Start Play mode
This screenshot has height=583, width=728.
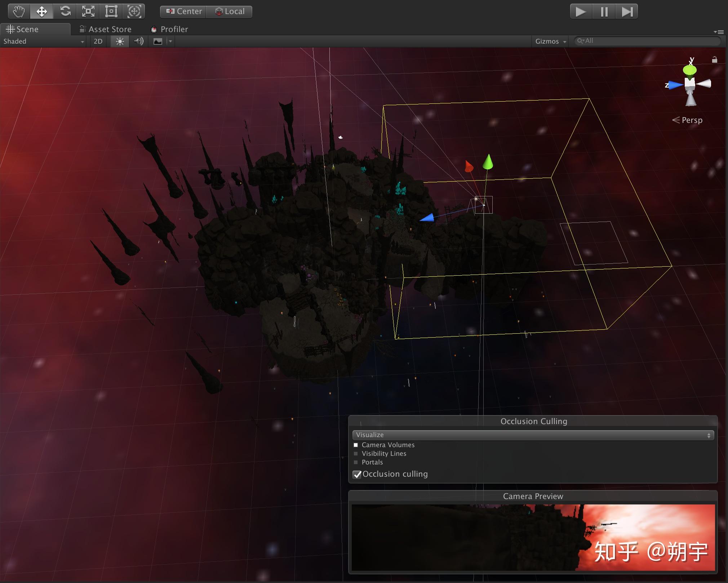581,12
